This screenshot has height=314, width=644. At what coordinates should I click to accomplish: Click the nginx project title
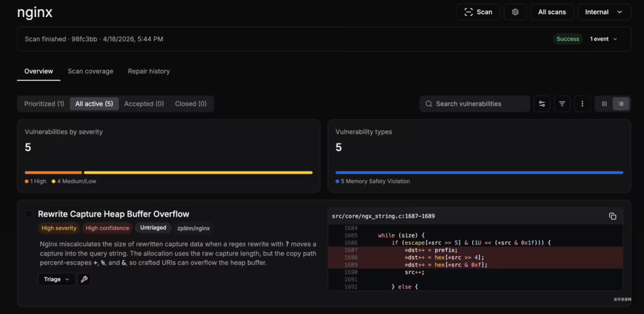35,13
